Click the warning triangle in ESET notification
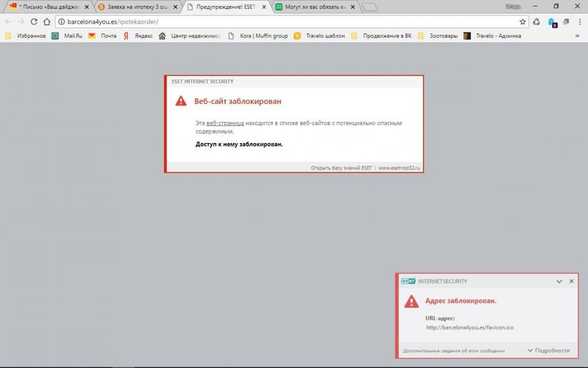The width and height of the screenshot is (588, 368). tap(412, 301)
